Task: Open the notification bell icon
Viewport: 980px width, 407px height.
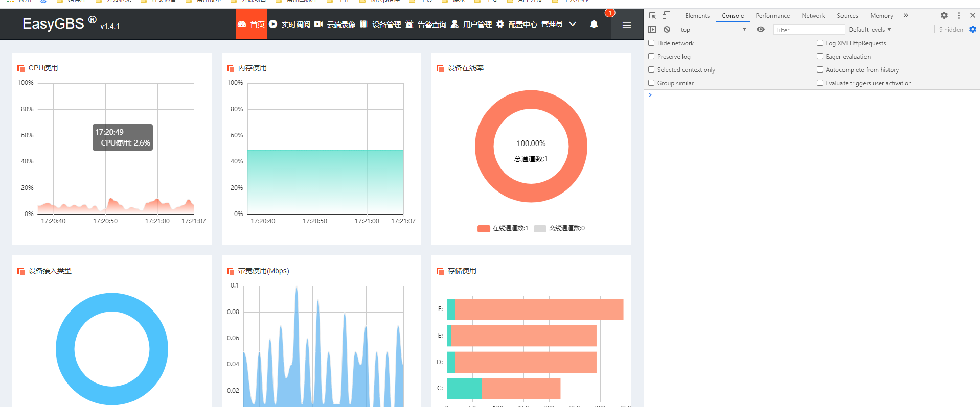Action: [x=594, y=24]
